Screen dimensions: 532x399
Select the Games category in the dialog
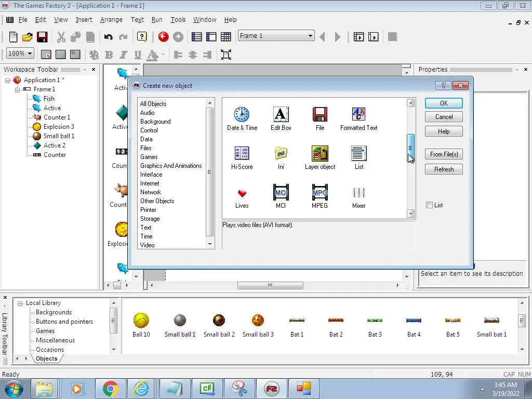click(149, 157)
